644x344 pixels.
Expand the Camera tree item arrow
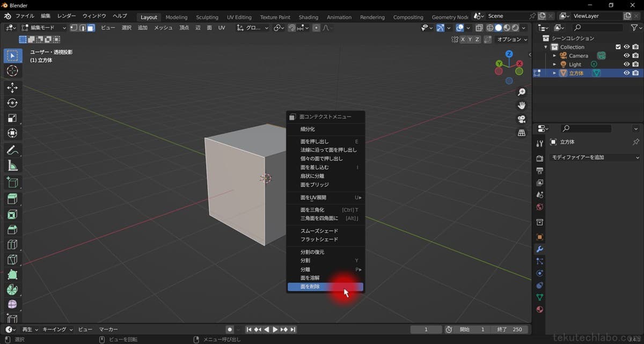(x=554, y=56)
